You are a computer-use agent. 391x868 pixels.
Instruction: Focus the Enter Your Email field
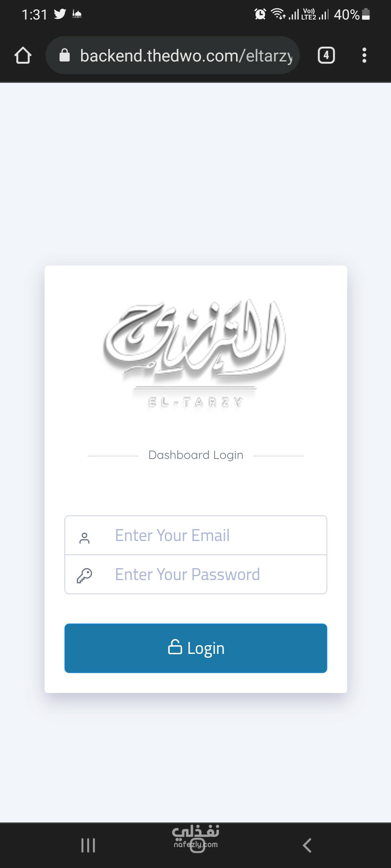click(196, 535)
